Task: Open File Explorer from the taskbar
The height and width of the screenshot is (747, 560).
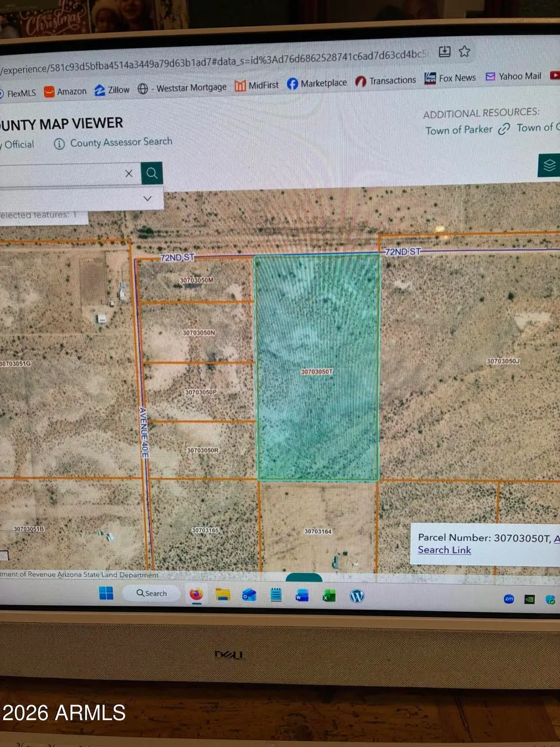Action: [223, 595]
